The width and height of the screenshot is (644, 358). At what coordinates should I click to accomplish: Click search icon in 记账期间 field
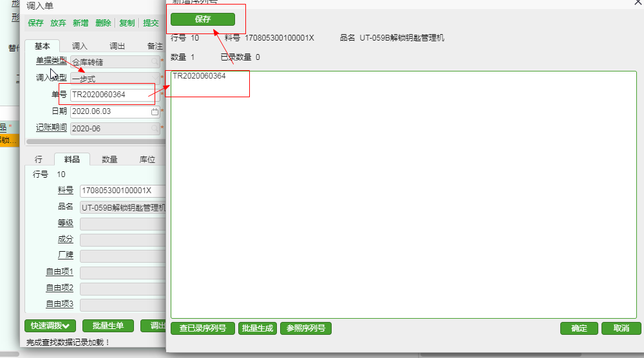(155, 128)
